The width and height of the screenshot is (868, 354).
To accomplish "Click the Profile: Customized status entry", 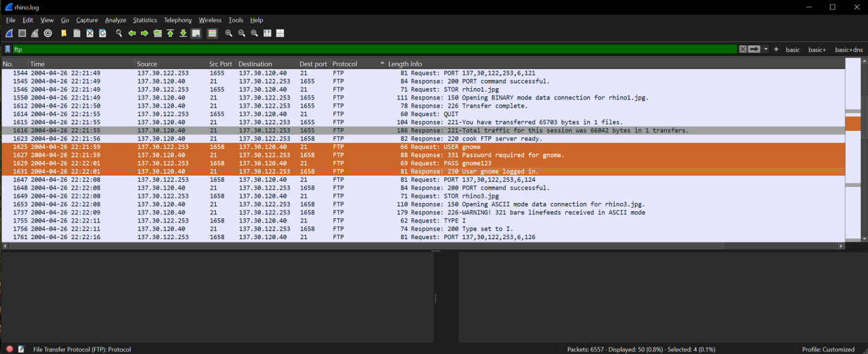I will pyautogui.click(x=828, y=349).
